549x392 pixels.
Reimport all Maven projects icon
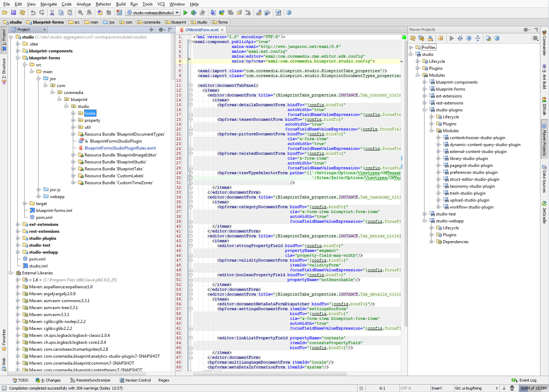click(x=413, y=39)
